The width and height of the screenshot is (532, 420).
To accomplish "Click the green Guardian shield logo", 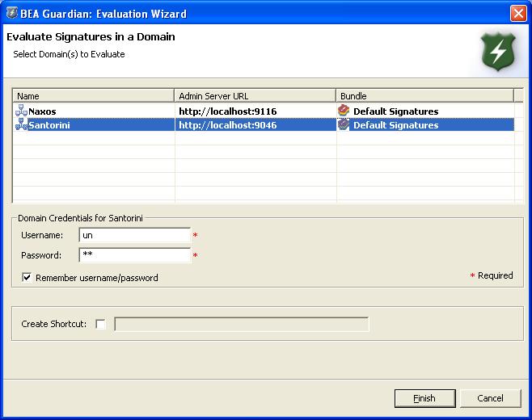I will pyautogui.click(x=498, y=52).
